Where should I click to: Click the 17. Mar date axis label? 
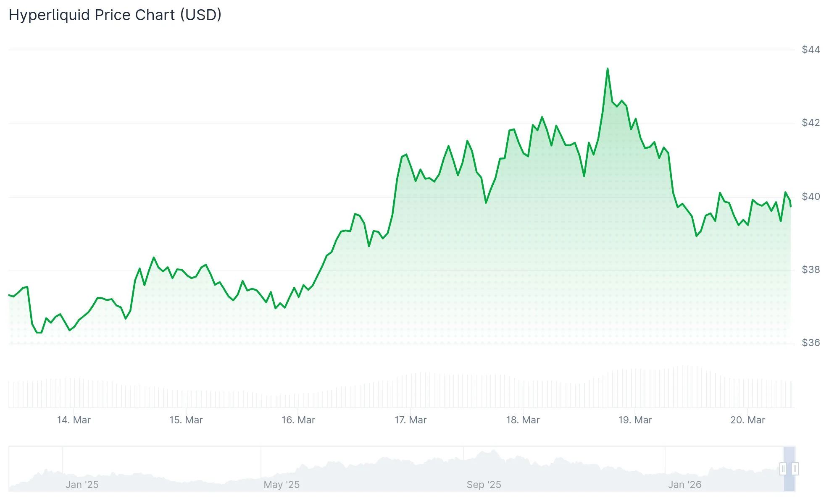click(x=411, y=420)
